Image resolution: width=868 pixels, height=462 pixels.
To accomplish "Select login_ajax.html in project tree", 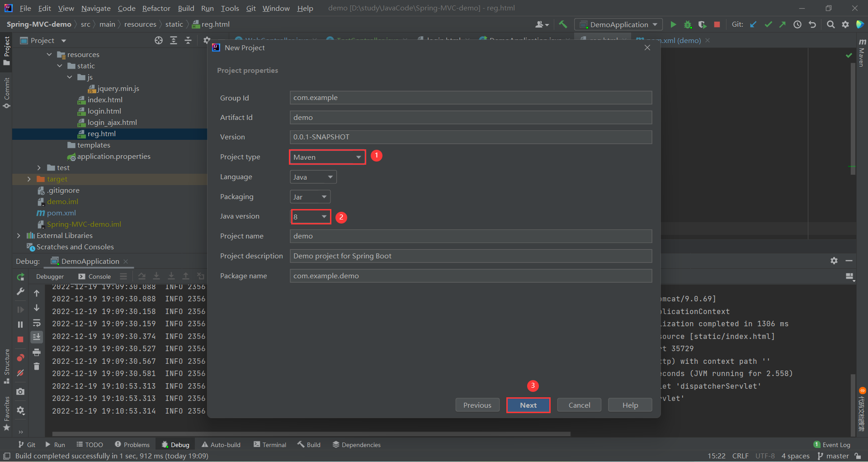I will (112, 123).
